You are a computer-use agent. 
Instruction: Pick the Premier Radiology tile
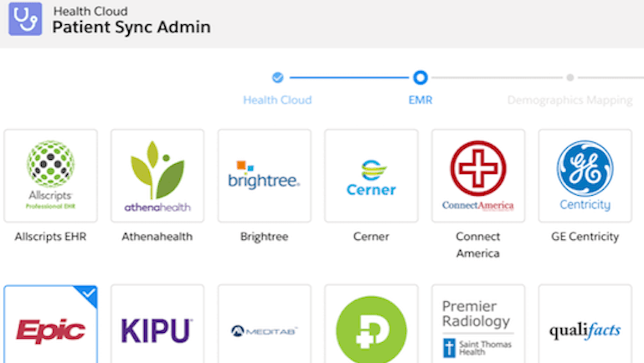pyautogui.click(x=478, y=325)
